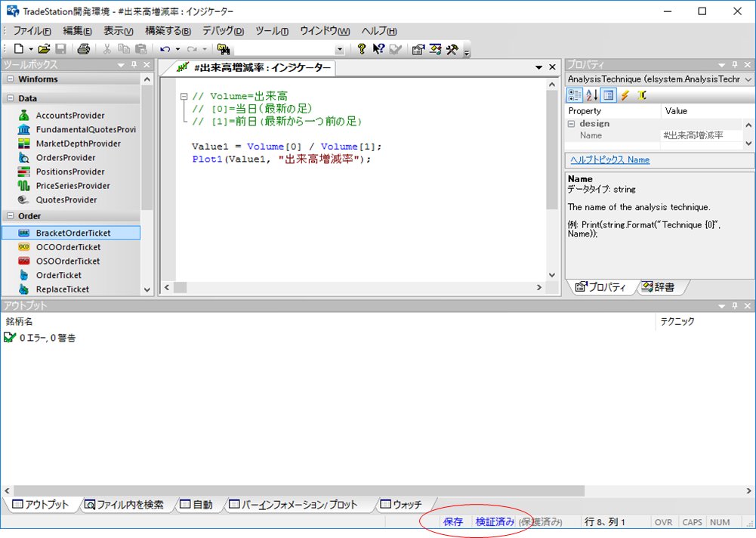This screenshot has height=538, width=756.
Task: Collapse the Order toolbox group
Action: point(10,215)
